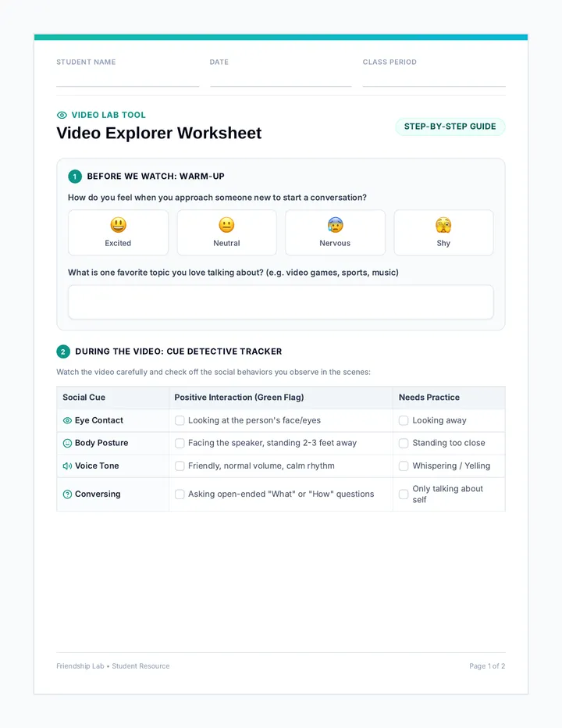The width and height of the screenshot is (562, 728).
Task: Check the 'Whispering / Yelling' box
Action: (x=404, y=466)
